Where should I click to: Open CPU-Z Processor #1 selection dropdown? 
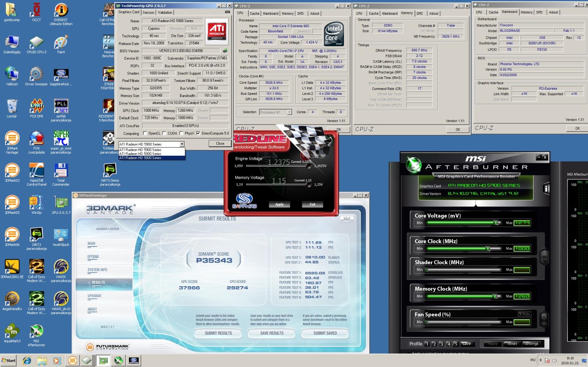coord(290,112)
